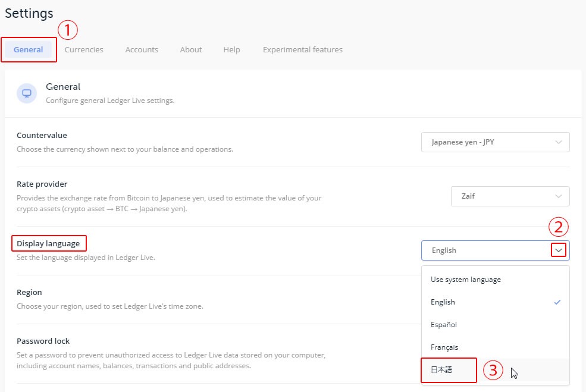This screenshot has width=586, height=392.
Task: Open the Experimental features tab
Action: [x=303, y=50]
